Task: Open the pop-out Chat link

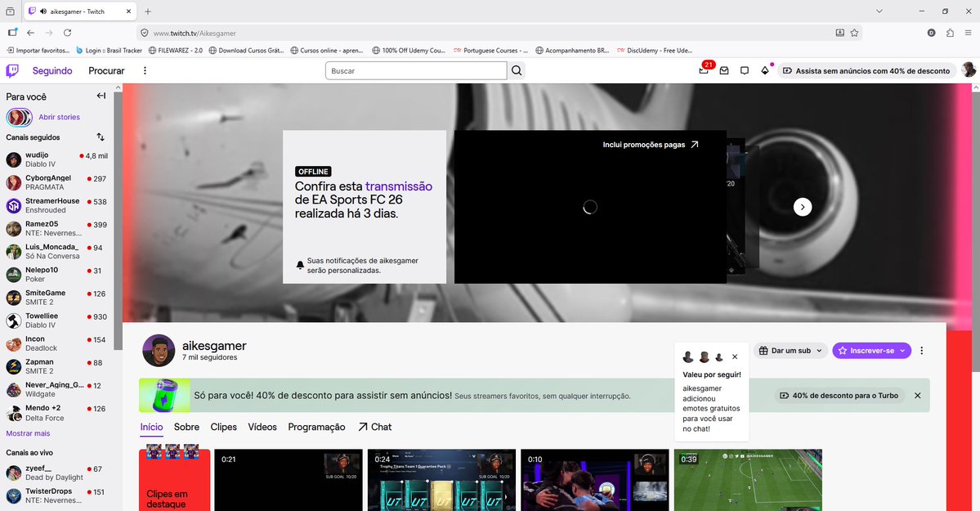Action: point(375,427)
